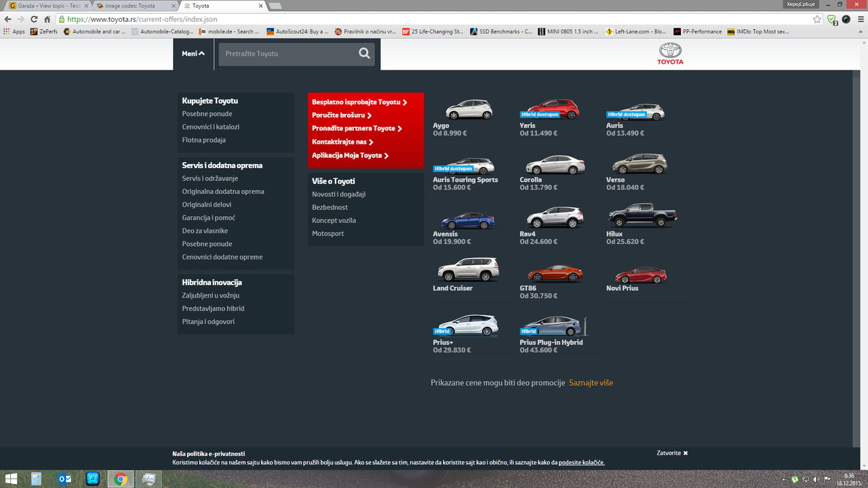Click Besplatno isprobajte Toyotu link
The image size is (868, 488).
359,102
